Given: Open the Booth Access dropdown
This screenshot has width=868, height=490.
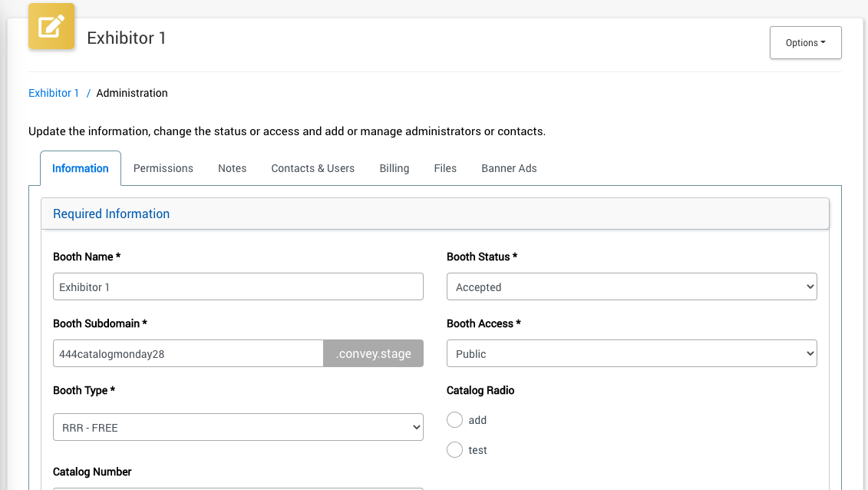Looking at the screenshot, I should pyautogui.click(x=632, y=353).
